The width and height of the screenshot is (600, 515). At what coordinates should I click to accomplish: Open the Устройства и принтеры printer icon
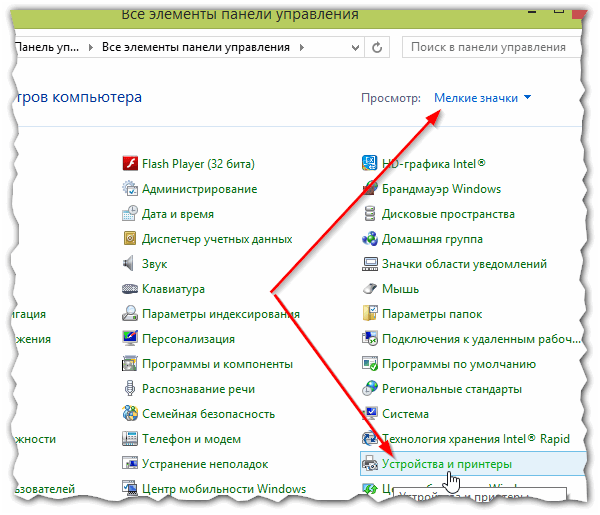coord(370,464)
